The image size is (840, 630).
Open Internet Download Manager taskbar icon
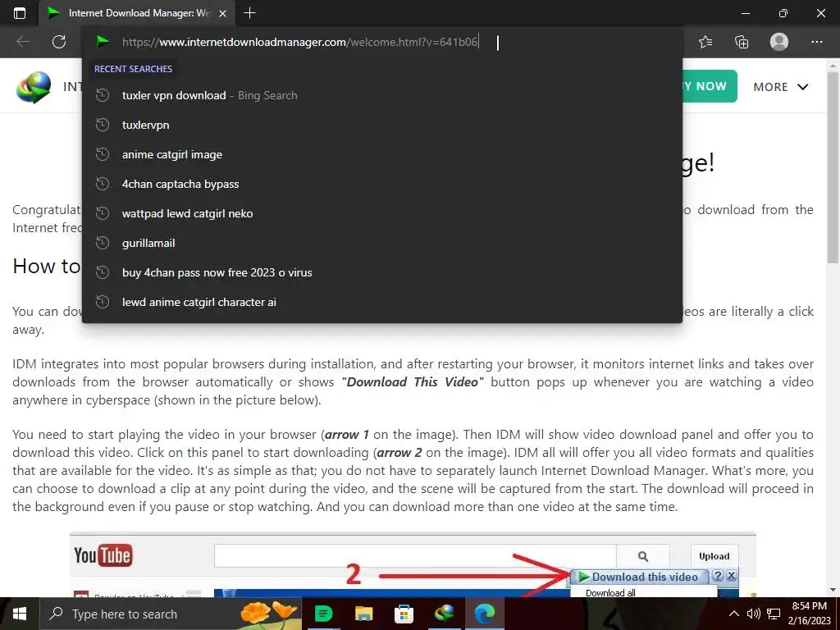coord(445,614)
